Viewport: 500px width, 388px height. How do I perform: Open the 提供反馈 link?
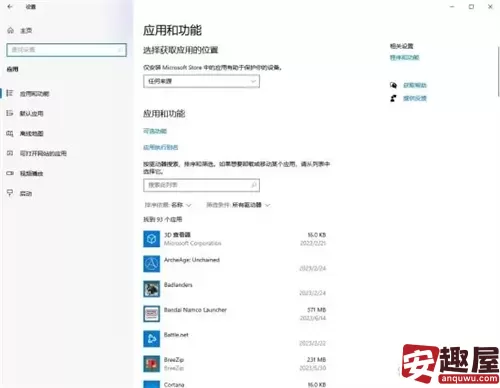click(415, 98)
